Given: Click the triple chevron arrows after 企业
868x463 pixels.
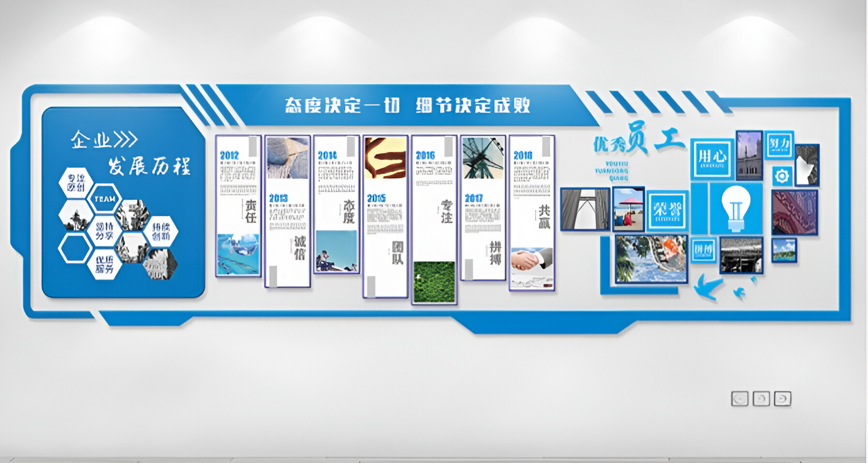Looking at the screenshot, I should [x=124, y=140].
